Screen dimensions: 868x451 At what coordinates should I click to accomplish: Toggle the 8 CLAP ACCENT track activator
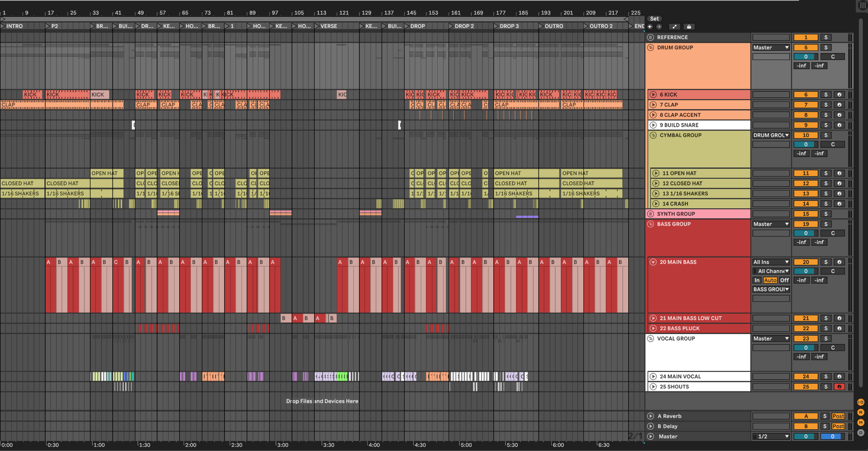(806, 115)
